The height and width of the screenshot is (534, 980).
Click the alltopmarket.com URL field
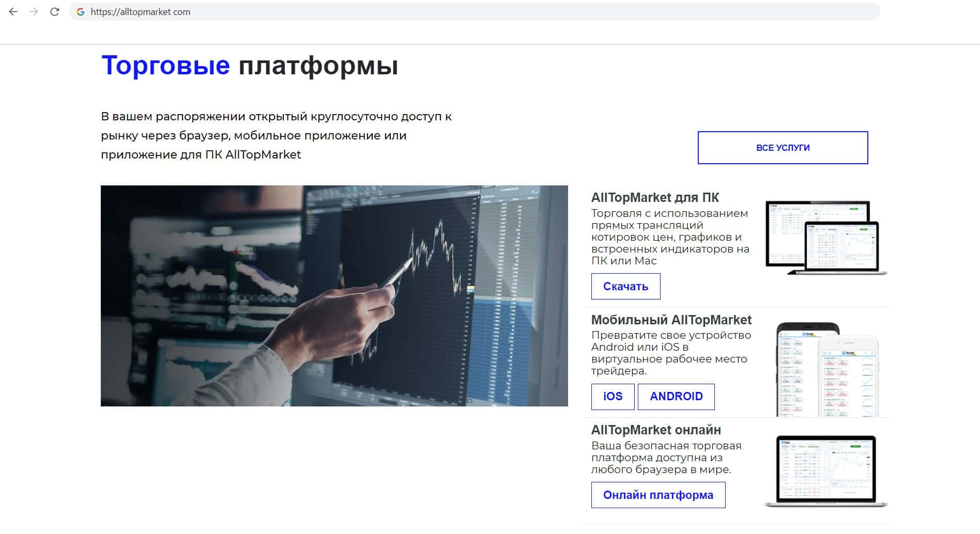pyautogui.click(x=474, y=12)
